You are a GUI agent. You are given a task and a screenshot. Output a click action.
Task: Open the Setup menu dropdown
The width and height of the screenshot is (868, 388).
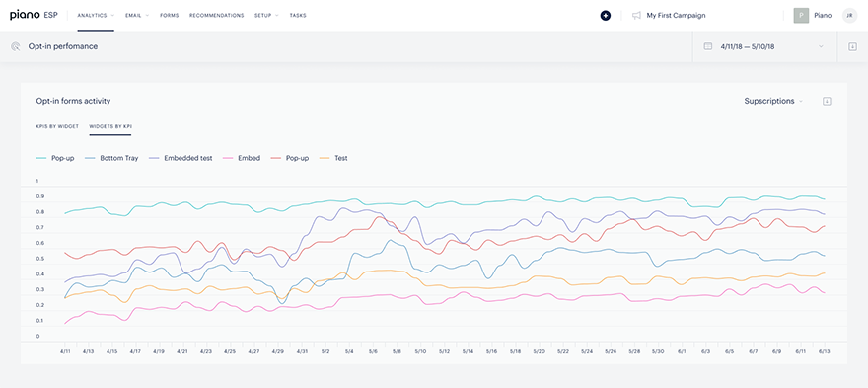click(266, 16)
